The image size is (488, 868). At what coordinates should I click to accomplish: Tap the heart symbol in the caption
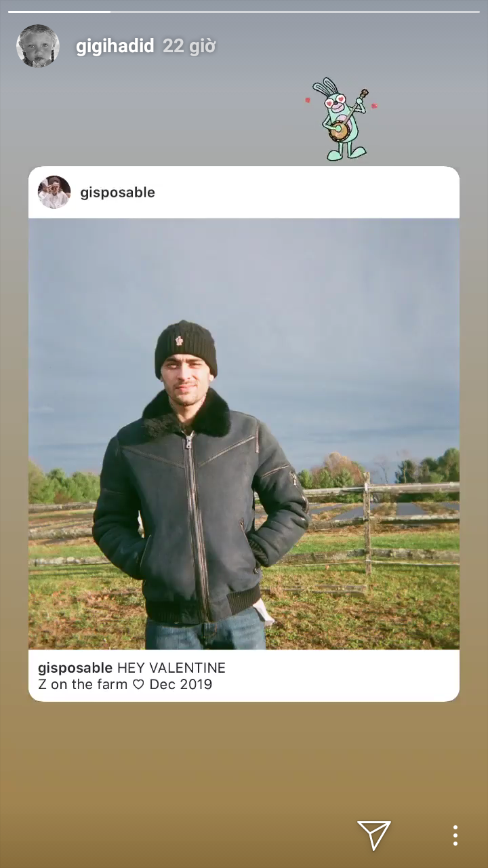(x=138, y=685)
